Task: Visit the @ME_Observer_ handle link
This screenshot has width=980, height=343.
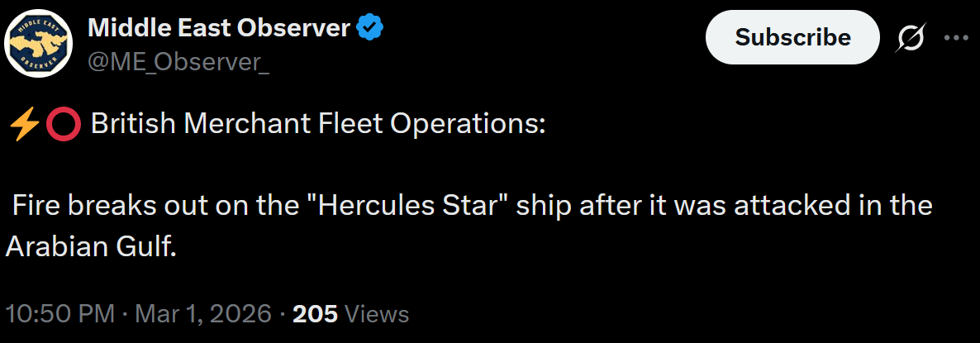Action: point(178,63)
